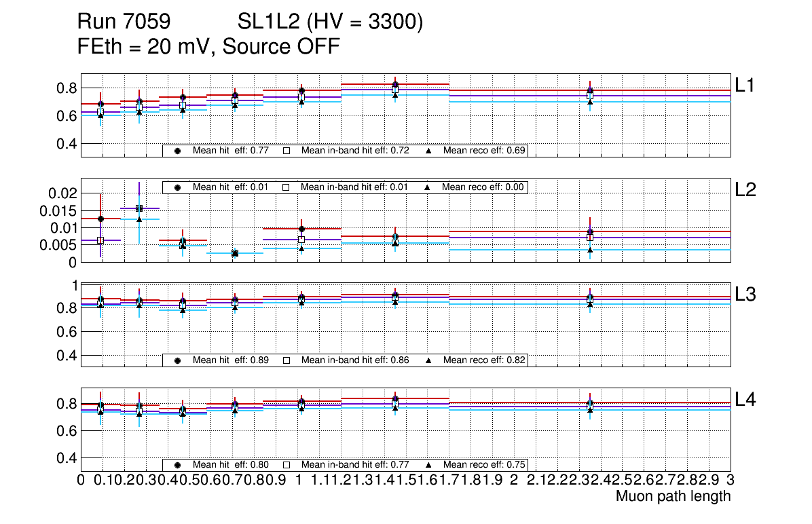Click the triangle legend marker in L4 panel
The width and height of the screenshot is (812, 524).
coord(428,465)
